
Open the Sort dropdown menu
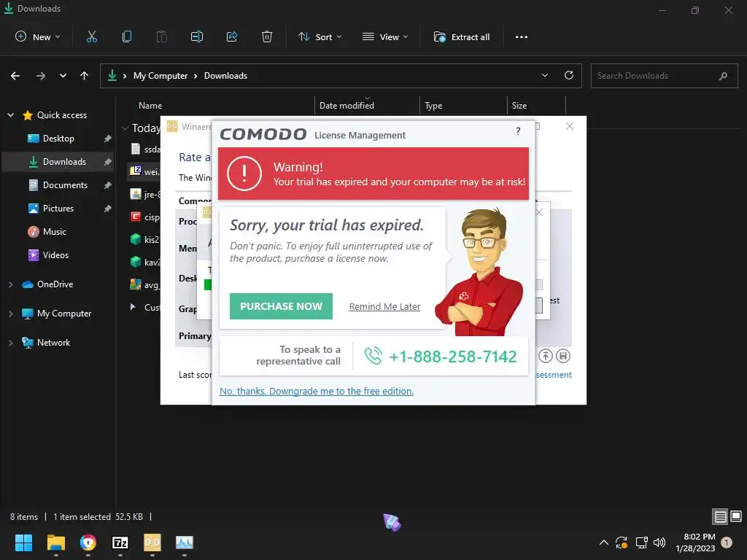click(x=320, y=36)
